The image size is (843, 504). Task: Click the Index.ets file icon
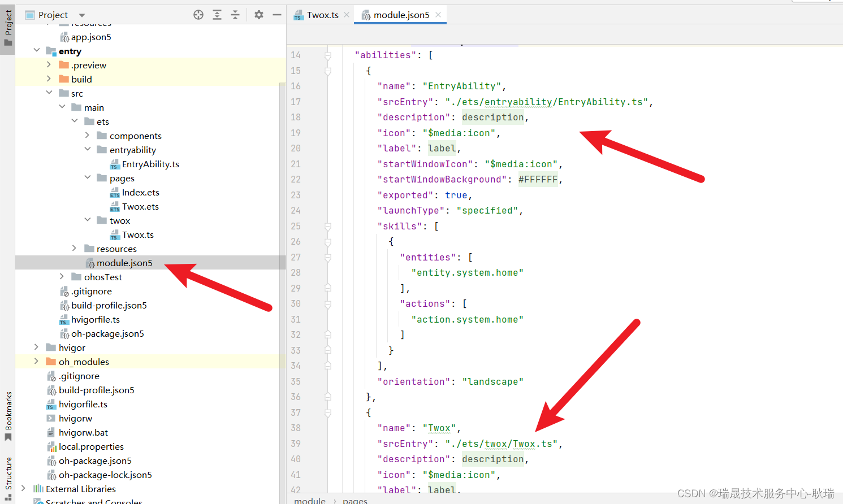point(115,193)
